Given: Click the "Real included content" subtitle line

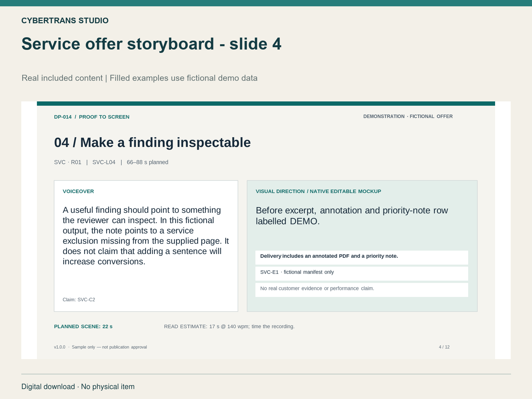Looking at the screenshot, I should (139, 78).
